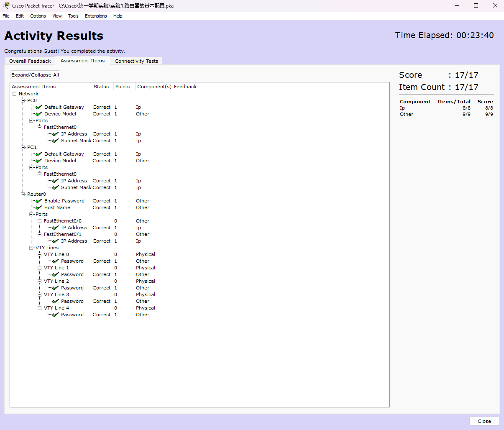Screen dimensions: 504x430
Task: Open the Extensions menu
Action: coord(96,16)
